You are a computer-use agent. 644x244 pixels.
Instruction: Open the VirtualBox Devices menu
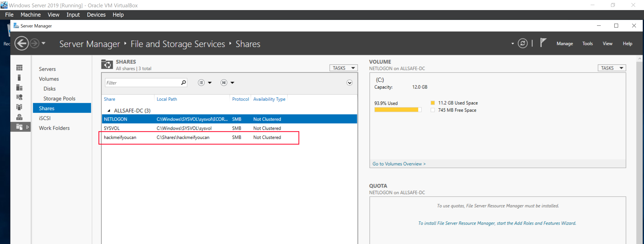(x=96, y=15)
